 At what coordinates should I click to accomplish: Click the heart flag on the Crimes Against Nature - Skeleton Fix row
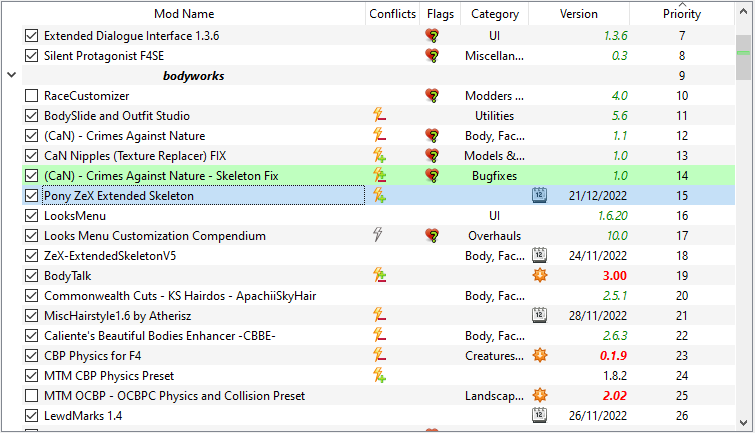point(432,176)
